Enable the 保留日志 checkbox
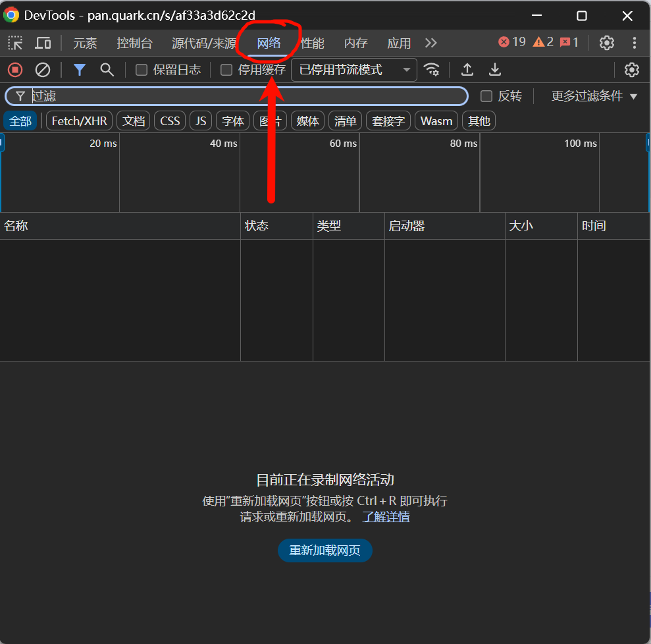 [142, 70]
